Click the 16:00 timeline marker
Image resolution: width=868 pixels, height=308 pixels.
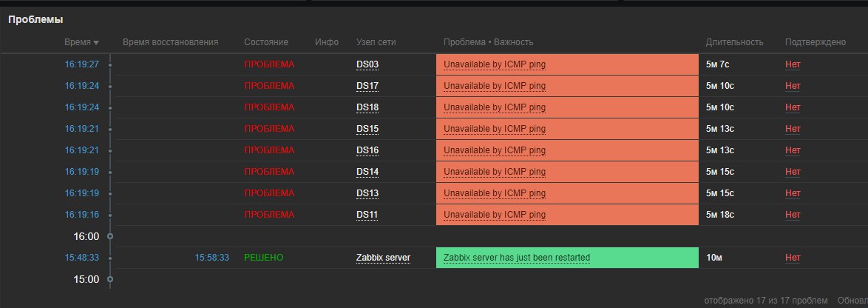coord(110,236)
